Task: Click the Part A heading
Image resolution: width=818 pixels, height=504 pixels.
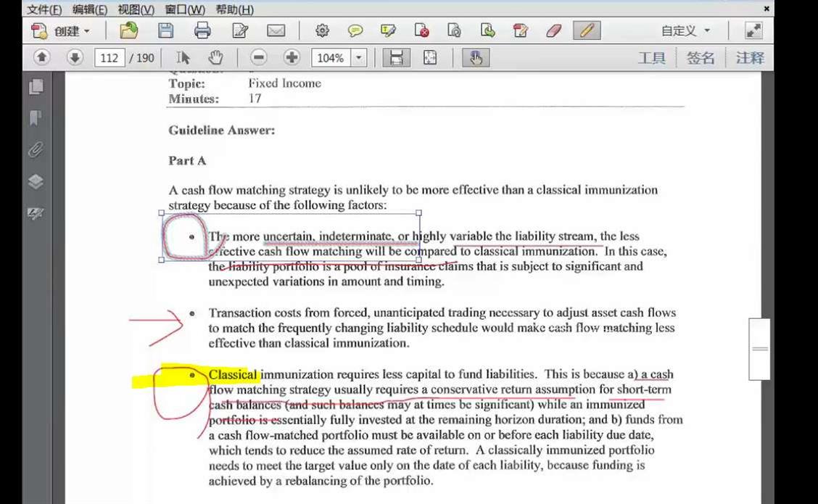Action: [x=187, y=161]
